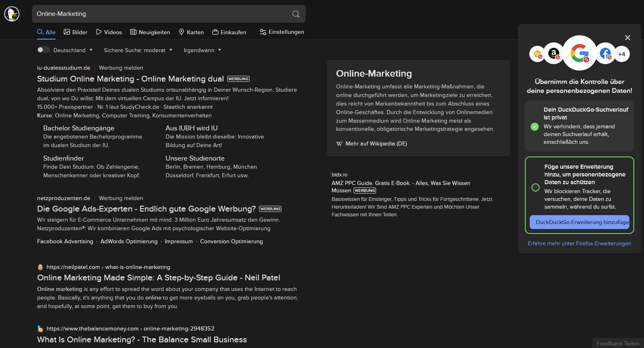Click the Google tracker logo in privacy panel
This screenshot has height=348, width=644.
pyautogui.click(x=580, y=53)
